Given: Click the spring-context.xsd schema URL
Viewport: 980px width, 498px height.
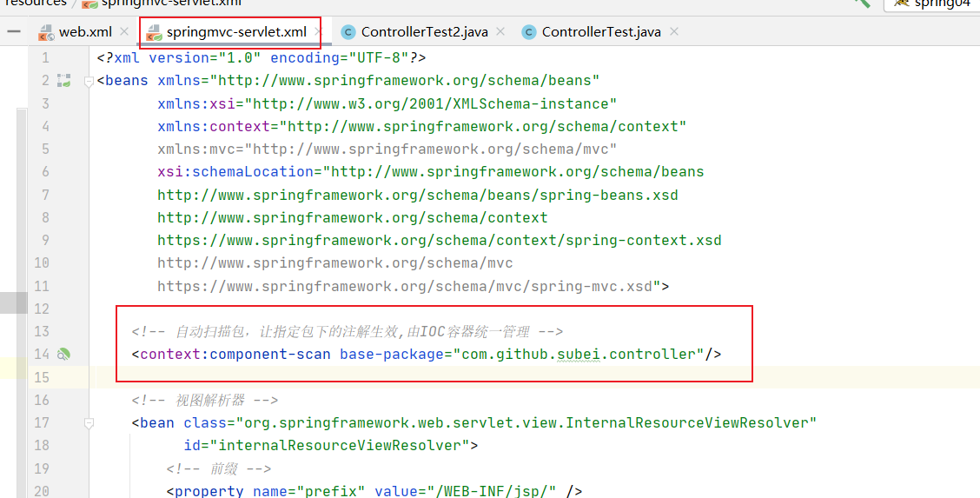Looking at the screenshot, I should pos(439,240).
